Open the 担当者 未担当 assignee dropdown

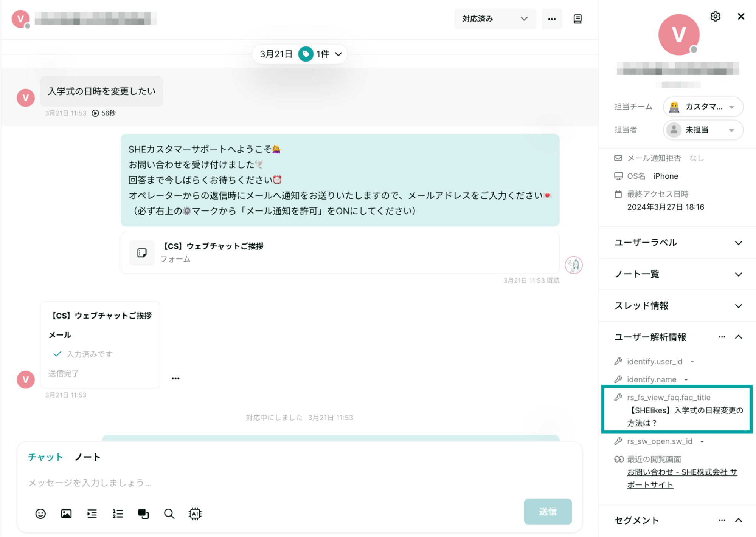tap(703, 130)
